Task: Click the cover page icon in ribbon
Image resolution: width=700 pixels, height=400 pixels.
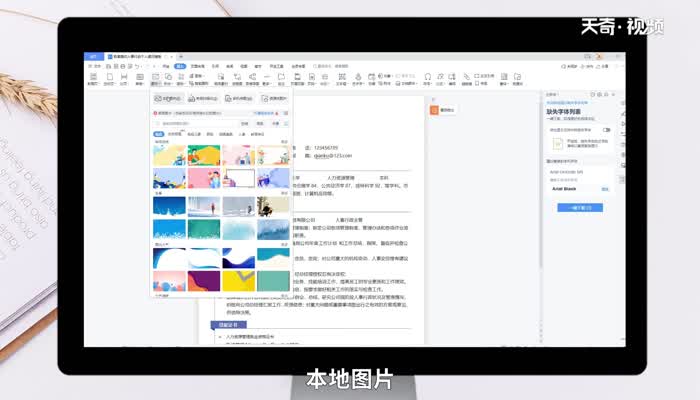Action: coord(93,79)
